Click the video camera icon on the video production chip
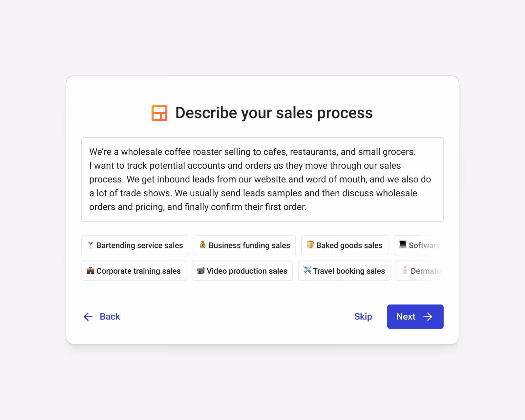Viewport: 525px width, 420px height. (x=200, y=271)
